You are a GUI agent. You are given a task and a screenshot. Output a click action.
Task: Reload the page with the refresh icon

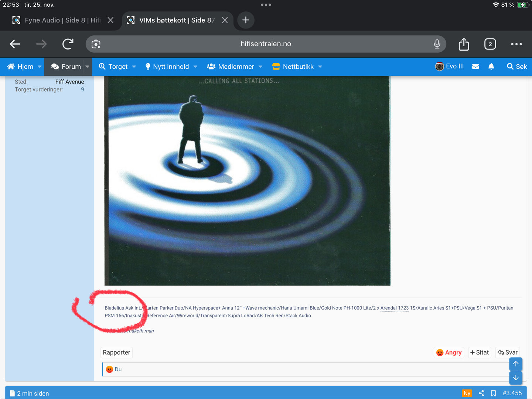pyautogui.click(x=68, y=44)
